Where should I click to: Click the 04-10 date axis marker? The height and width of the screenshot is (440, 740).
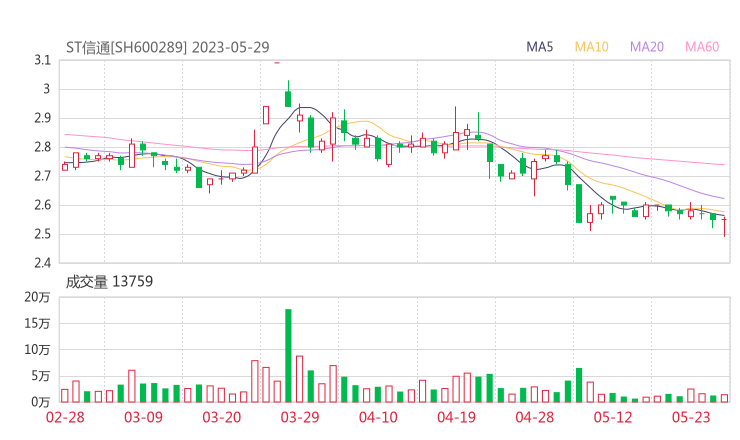[378, 418]
